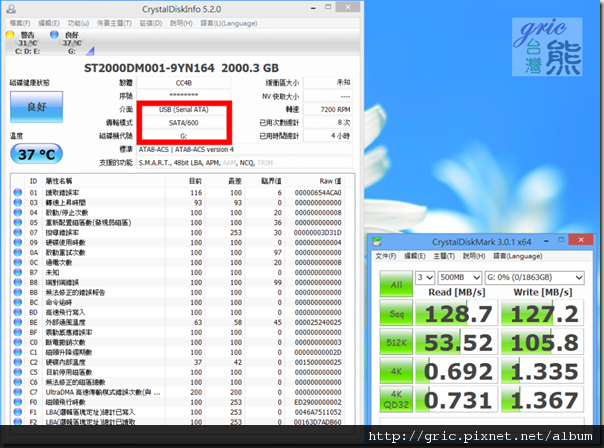Image resolution: width=604 pixels, height=448 pixels.
Task: Click the status orb for attribute BD
Action: click(18, 312)
